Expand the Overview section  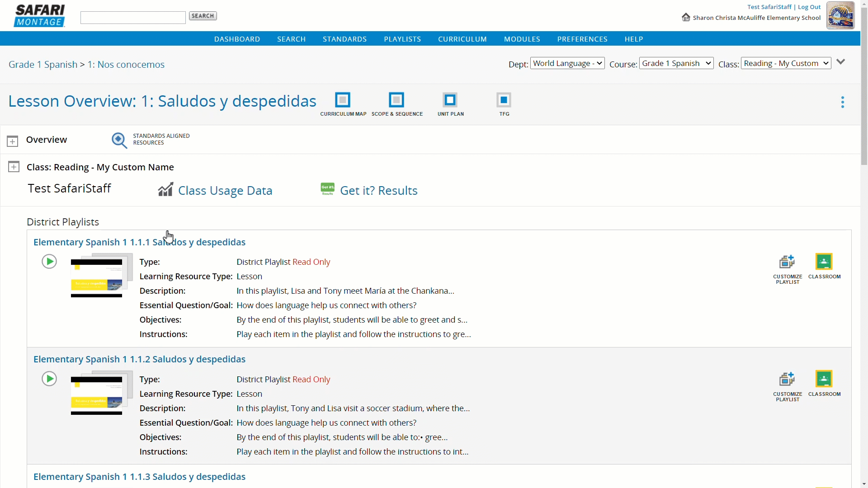[13, 141]
